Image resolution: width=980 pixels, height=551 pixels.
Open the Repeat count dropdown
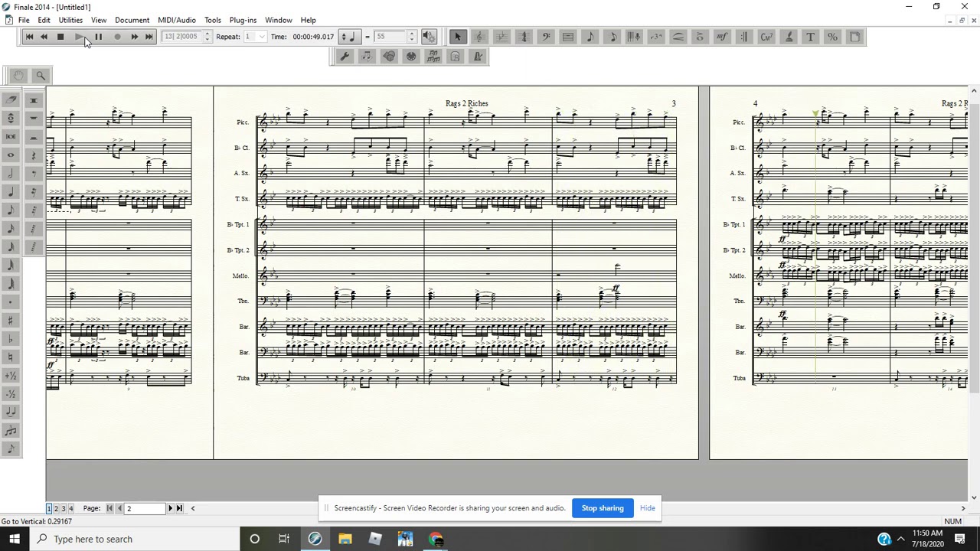coord(262,37)
